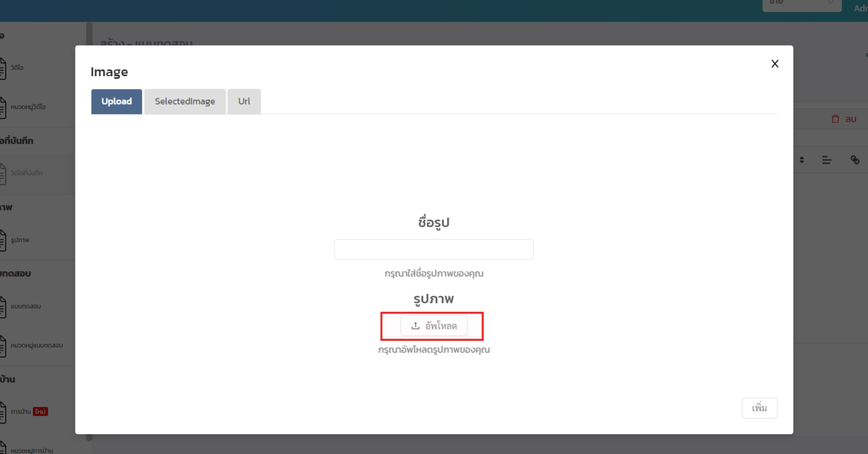
Task: Click the text alignment icon in toolbar
Action: pos(826,160)
